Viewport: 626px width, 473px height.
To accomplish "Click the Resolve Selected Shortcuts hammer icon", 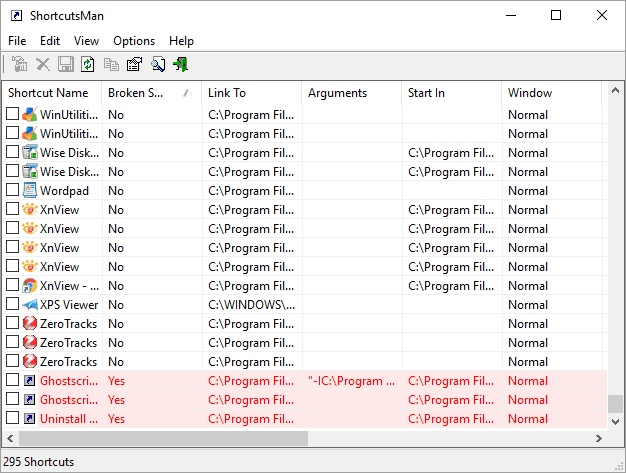I will pos(20,64).
